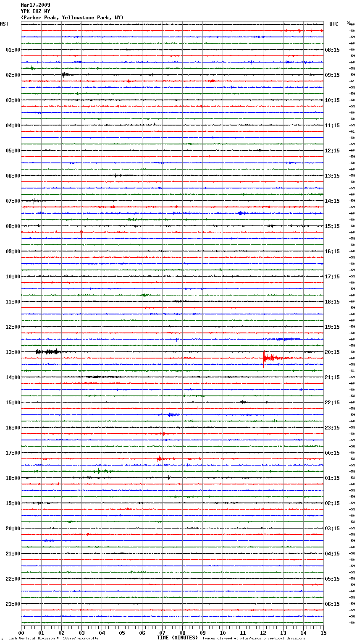Screen dimensions: 357x644
Task: Click the traces clipped footer note
Action: [x=254, y=638]
